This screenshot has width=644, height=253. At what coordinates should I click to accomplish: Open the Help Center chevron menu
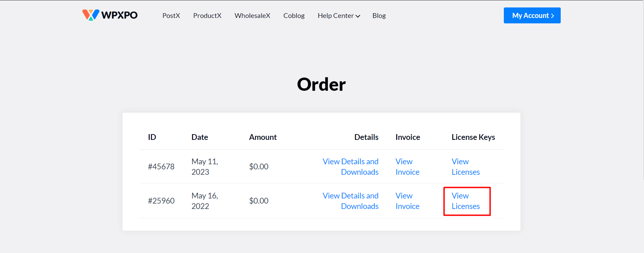pyautogui.click(x=358, y=16)
